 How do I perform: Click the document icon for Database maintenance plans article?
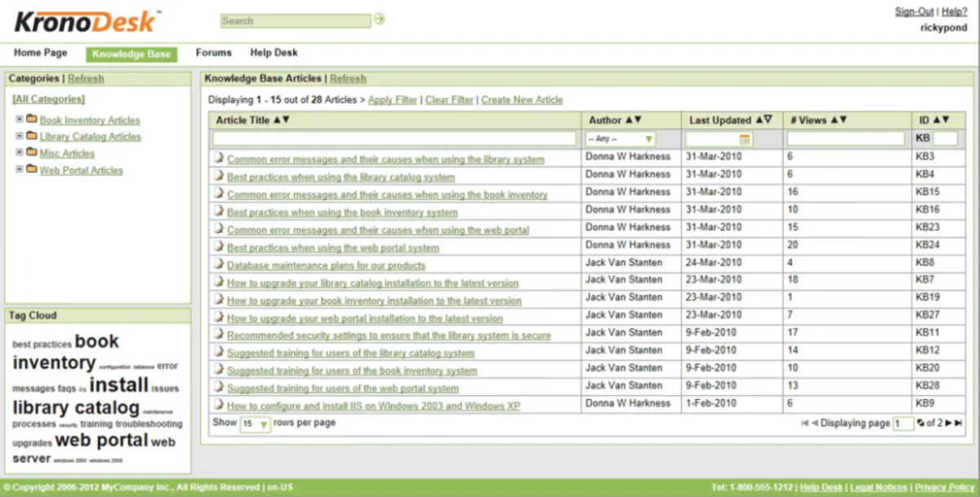[219, 264]
